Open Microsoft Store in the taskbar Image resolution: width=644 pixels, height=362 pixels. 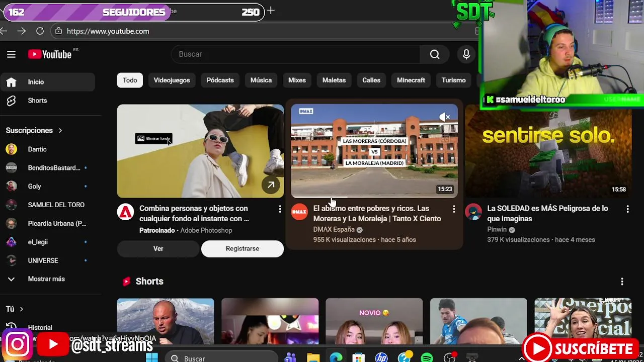point(358,358)
